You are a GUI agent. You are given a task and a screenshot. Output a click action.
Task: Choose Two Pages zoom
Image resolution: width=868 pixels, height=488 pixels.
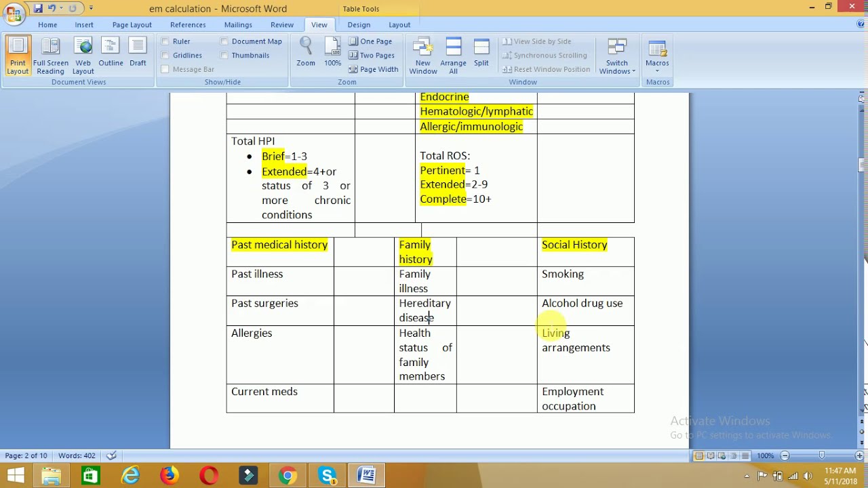(371, 56)
